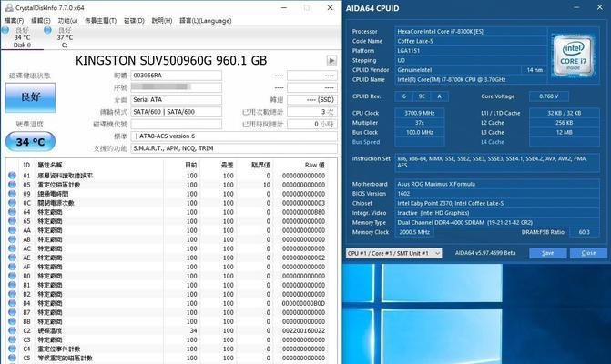Screen dimensions: 611x364
Task: Click the Core Voltage value 0.768 V
Action: coord(549,96)
